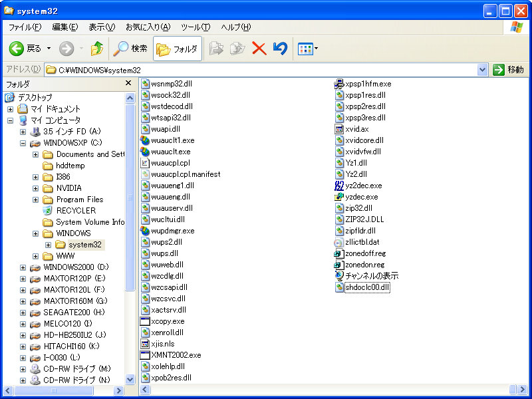Image resolution: width=532 pixels, height=399 pixels.
Task: Click the folder tree vertical scrollbar
Action: [130, 199]
